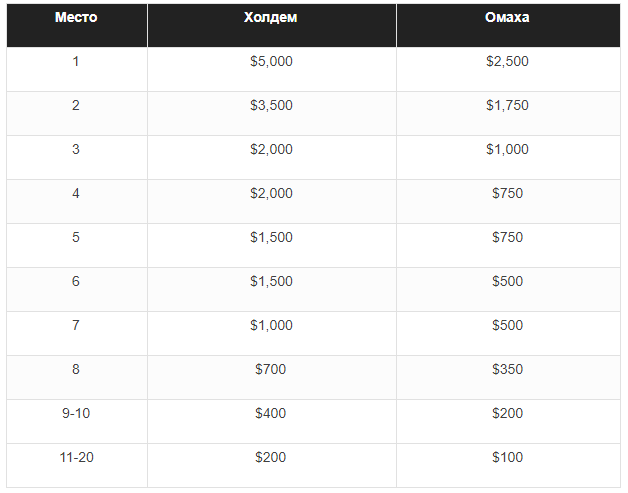This screenshot has height=493, width=628.
Task: Select the $2,500 first place Омаха prize
Action: 507,61
